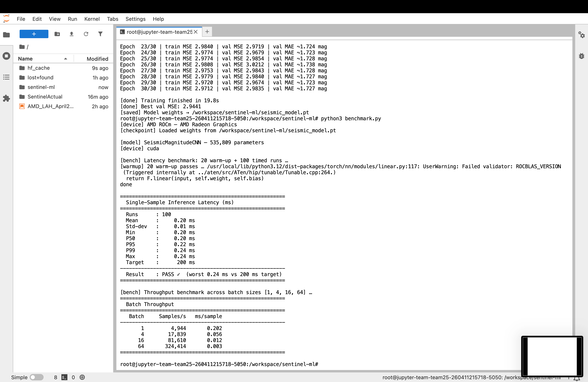Screen dimensions: 588x382
Task: Show the Table of Contents panel
Action: (6, 77)
